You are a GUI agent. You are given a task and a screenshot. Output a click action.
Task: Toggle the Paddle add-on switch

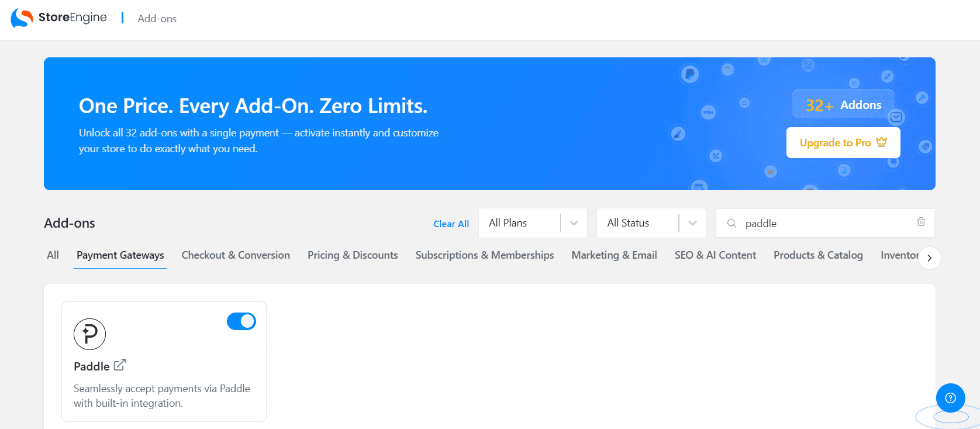(x=241, y=321)
